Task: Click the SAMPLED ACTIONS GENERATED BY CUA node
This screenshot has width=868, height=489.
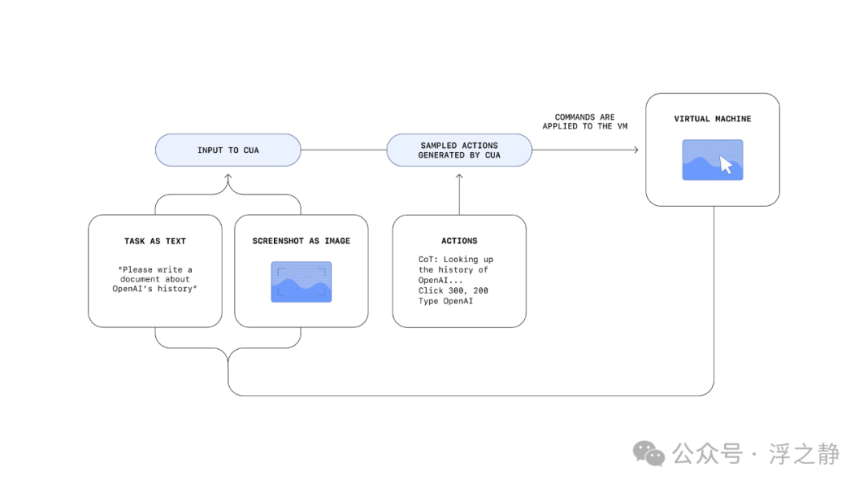Action: point(459,150)
